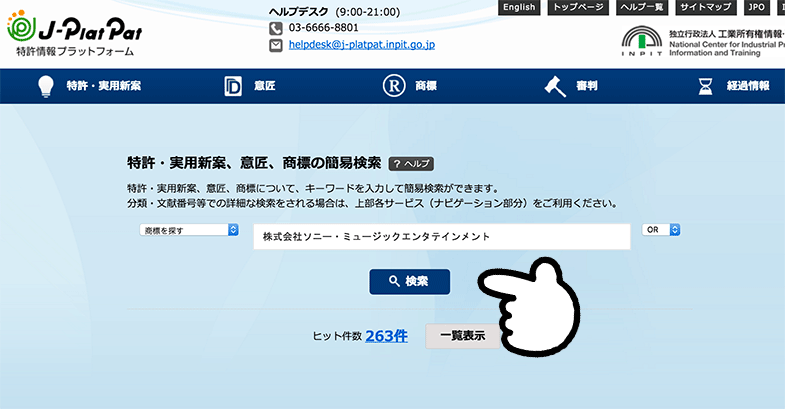Click the 特許・実用新案、意匠、商標の簡易検索 heading
This screenshot has height=409, width=785.
[254, 163]
